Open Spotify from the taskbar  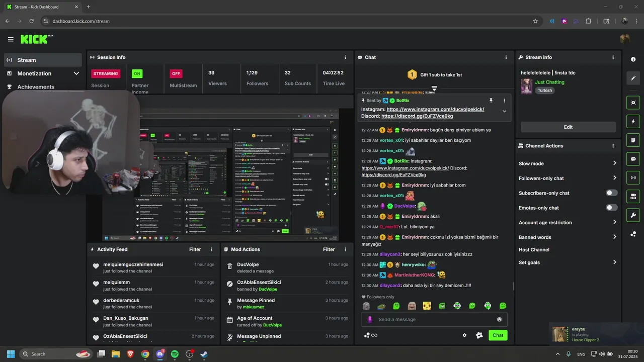(x=175, y=354)
